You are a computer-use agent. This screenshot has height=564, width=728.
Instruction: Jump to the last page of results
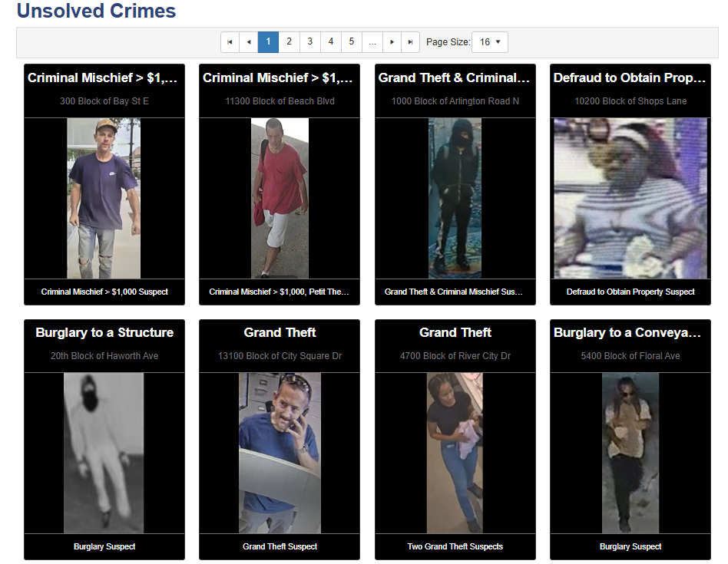tap(411, 42)
